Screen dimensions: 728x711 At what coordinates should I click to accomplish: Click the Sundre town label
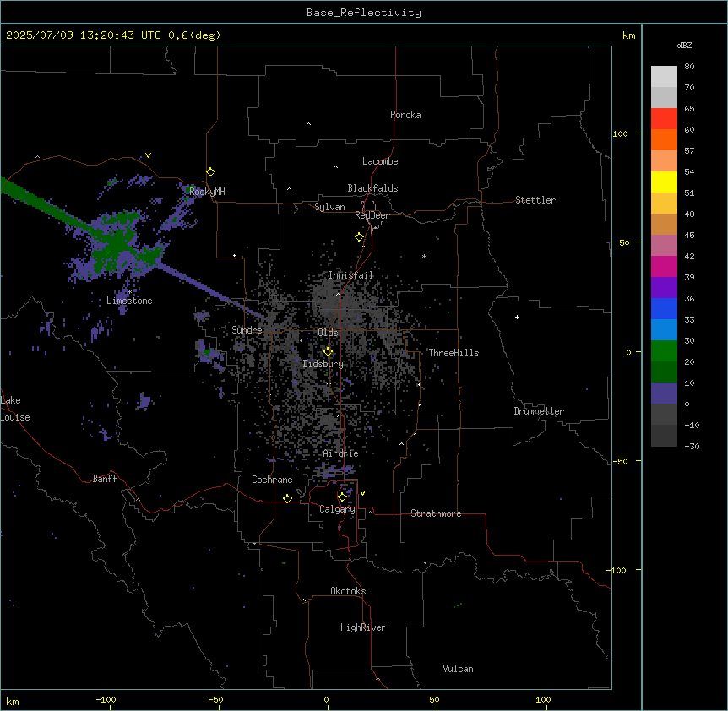(247, 330)
